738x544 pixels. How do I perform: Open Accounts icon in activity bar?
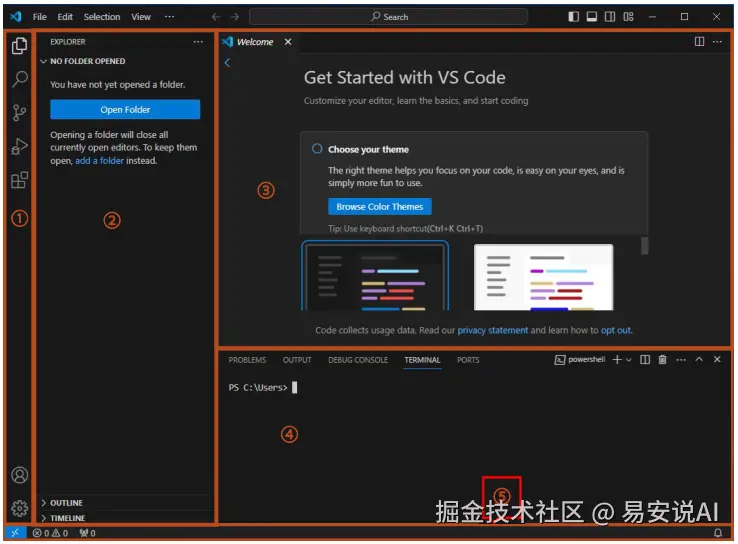click(19, 475)
